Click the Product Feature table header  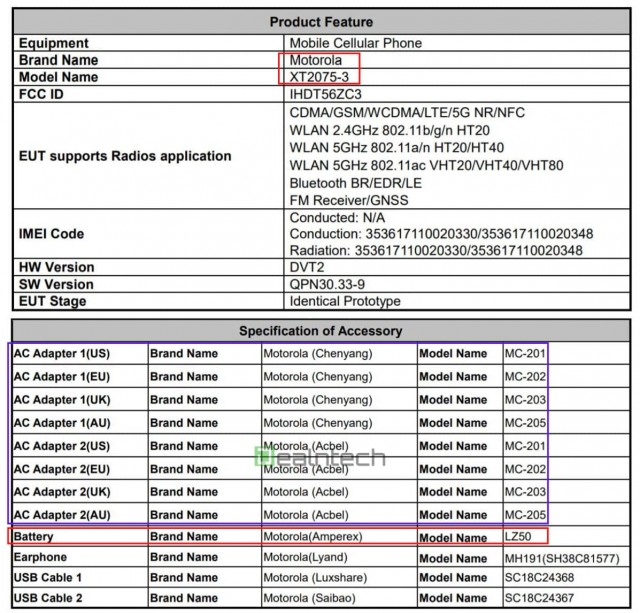[x=321, y=22]
